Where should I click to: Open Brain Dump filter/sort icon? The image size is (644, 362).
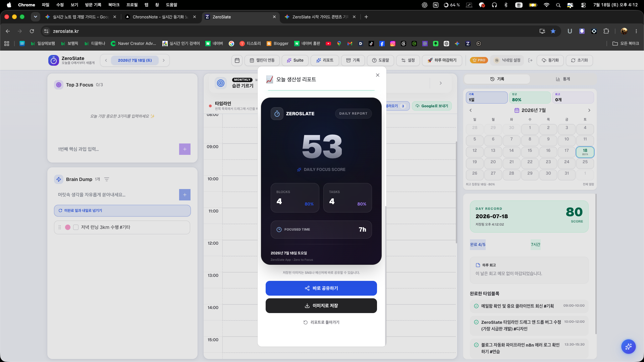(107, 179)
